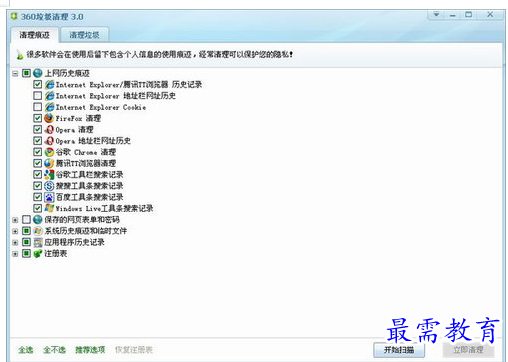Close the 360垃圾清理 window

pos(490,14)
